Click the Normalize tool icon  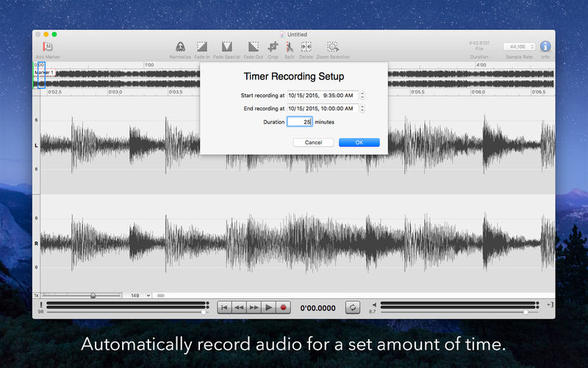coord(180,46)
